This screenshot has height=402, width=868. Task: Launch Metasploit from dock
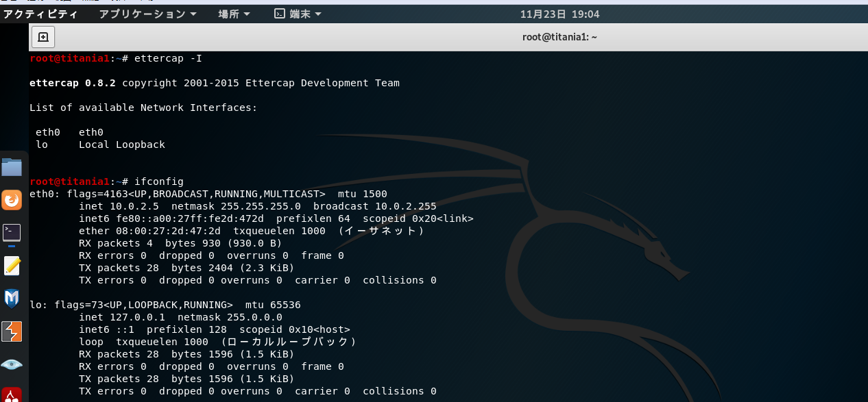click(x=12, y=299)
